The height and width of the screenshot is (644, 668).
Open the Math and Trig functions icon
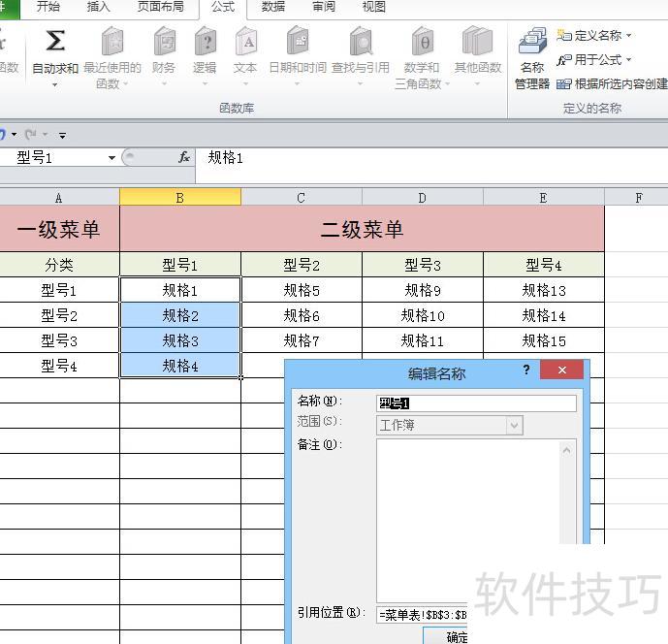coord(422,42)
